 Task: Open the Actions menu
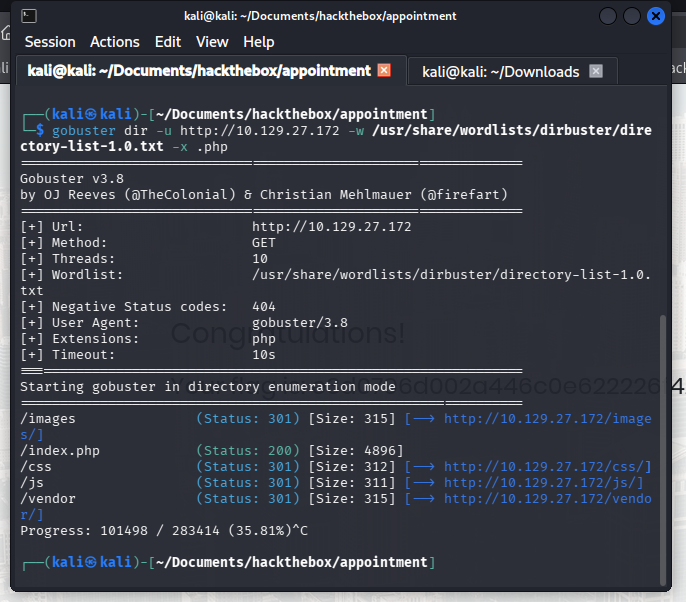coord(115,42)
